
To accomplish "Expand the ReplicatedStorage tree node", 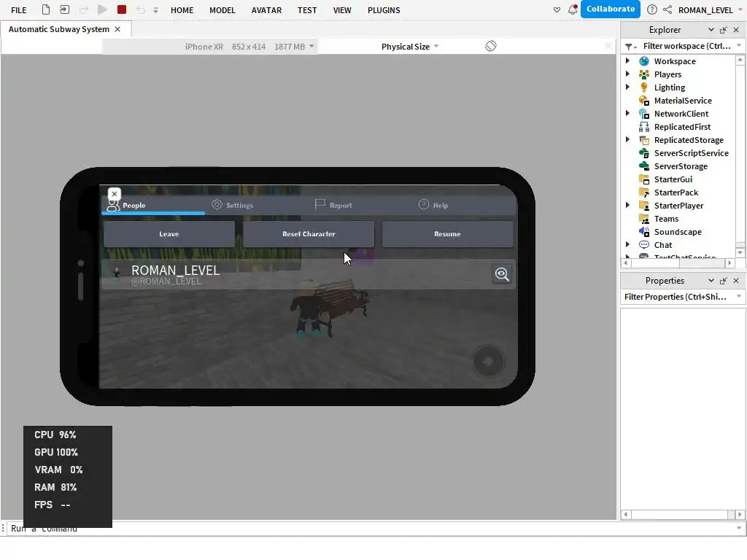I will click(627, 139).
